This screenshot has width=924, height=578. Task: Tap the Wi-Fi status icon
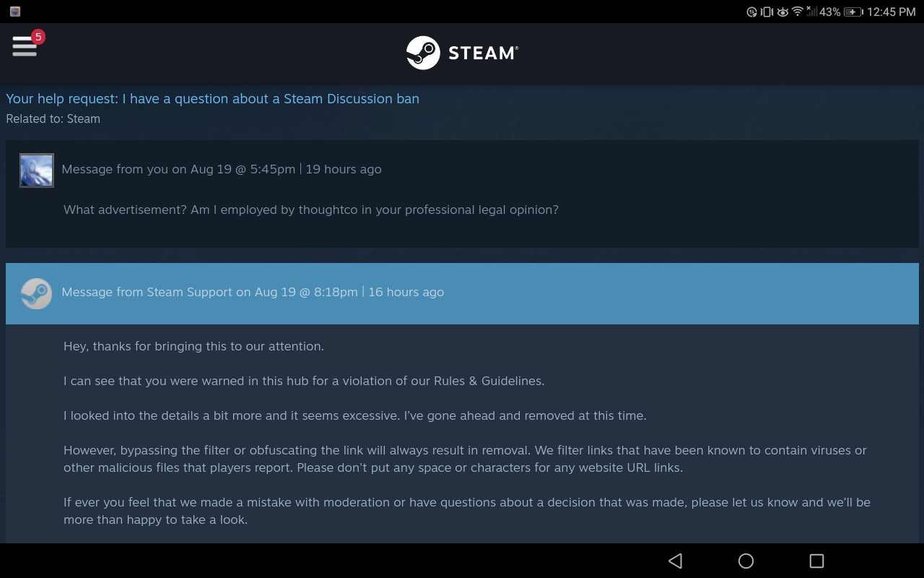click(x=798, y=12)
